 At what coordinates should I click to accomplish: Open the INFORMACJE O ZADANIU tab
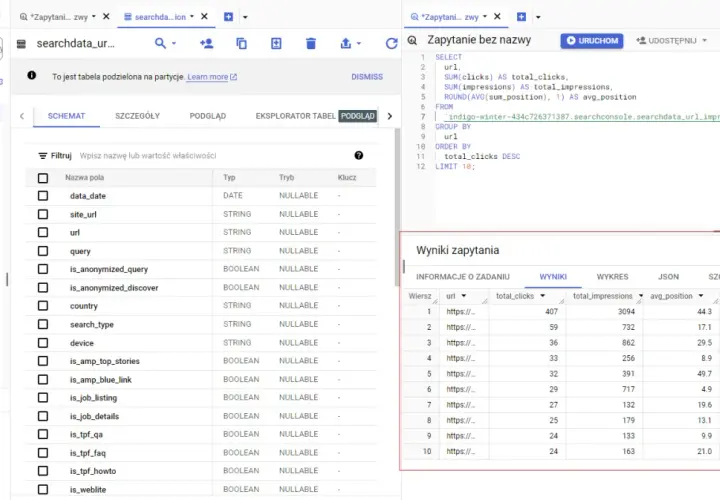coord(463,276)
